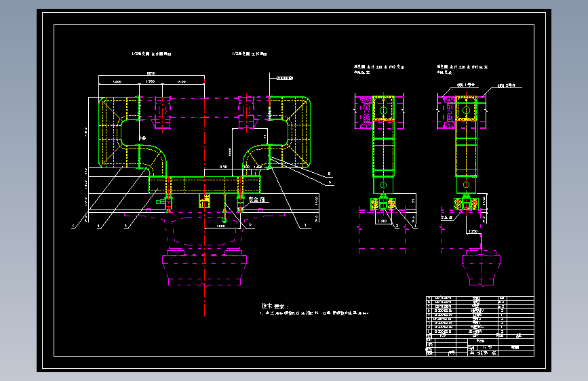Click part callout number 9 on the right leader
Viewport: 588px width, 381px height.
(x=330, y=182)
